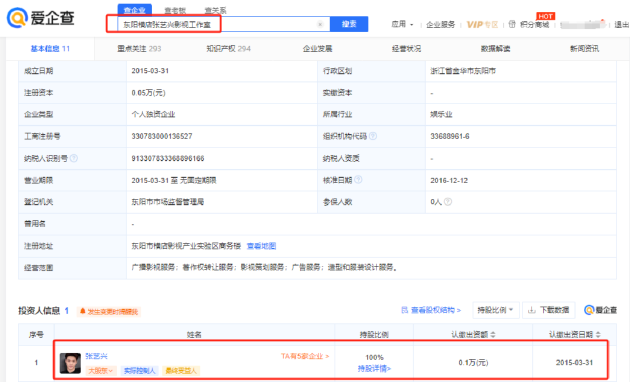Click the company name search input field
This screenshot has width=630, height=382.
click(x=223, y=24)
